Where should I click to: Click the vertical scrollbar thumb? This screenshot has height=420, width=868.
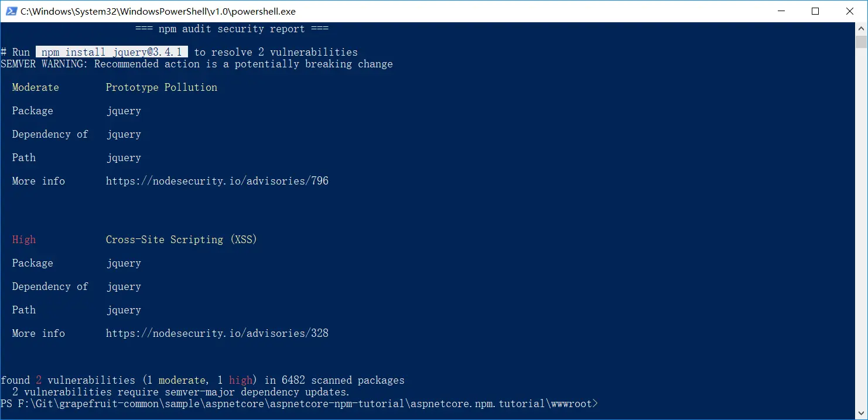click(x=861, y=42)
